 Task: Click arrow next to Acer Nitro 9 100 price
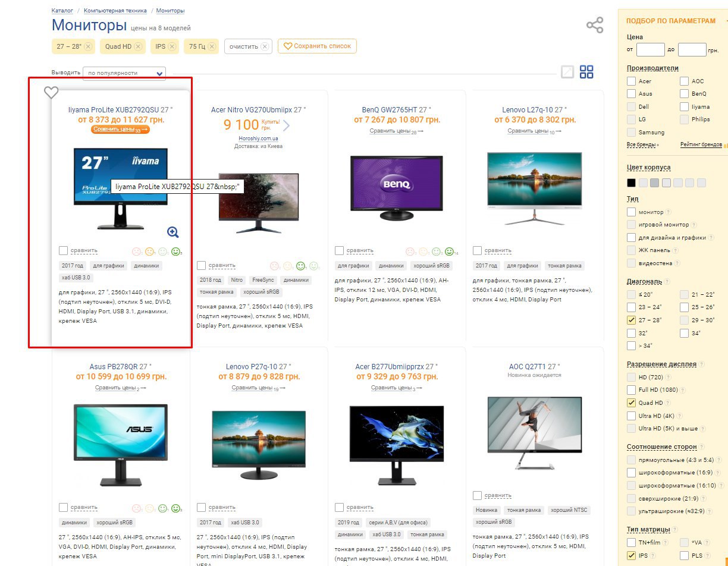tap(286, 125)
